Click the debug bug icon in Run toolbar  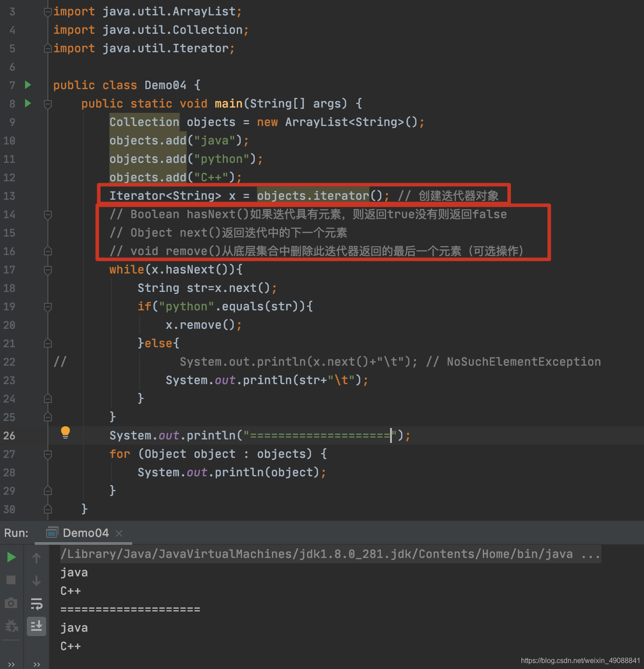pos(11,626)
